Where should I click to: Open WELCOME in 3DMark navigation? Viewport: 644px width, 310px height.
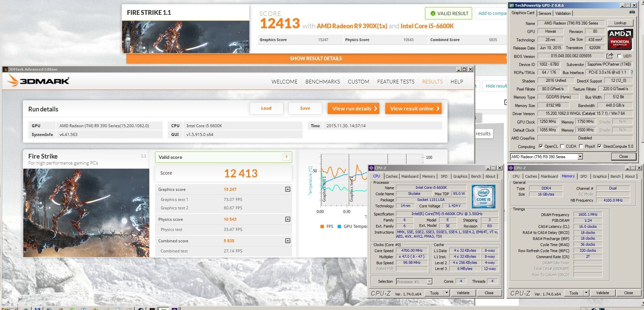[x=284, y=81]
